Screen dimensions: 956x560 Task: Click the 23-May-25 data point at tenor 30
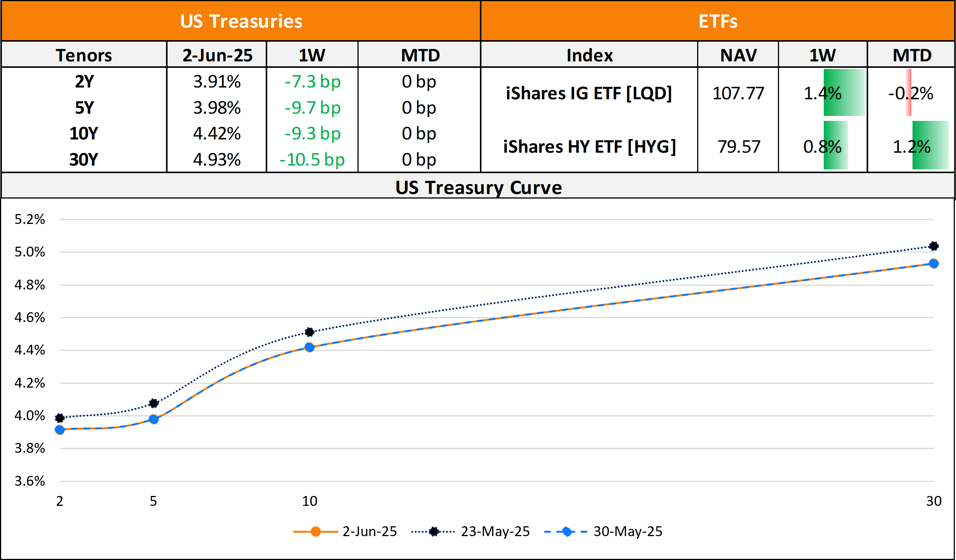pos(933,246)
